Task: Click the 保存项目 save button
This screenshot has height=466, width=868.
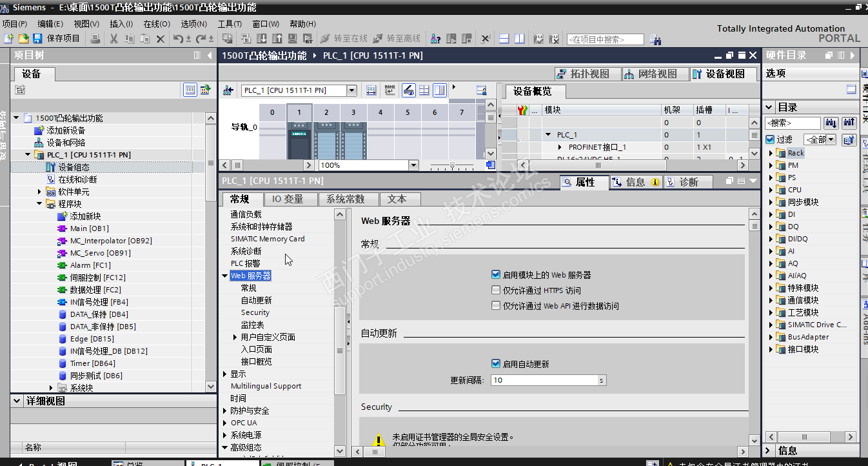Action: point(56,39)
